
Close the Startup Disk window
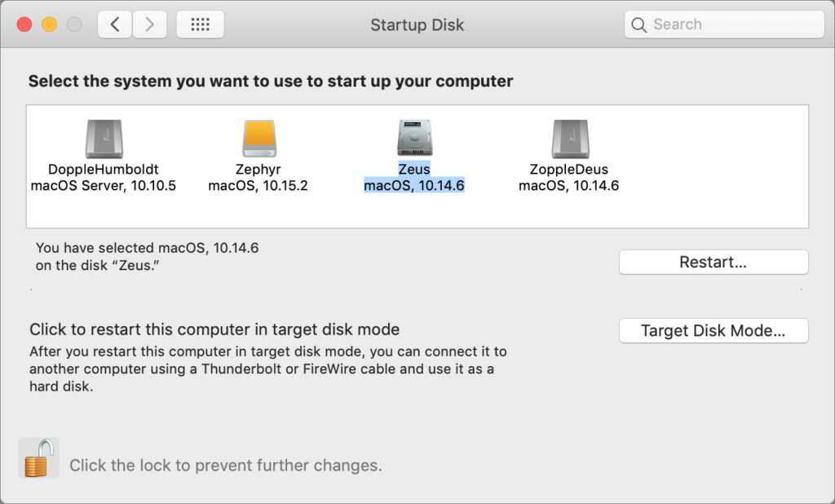point(24,24)
